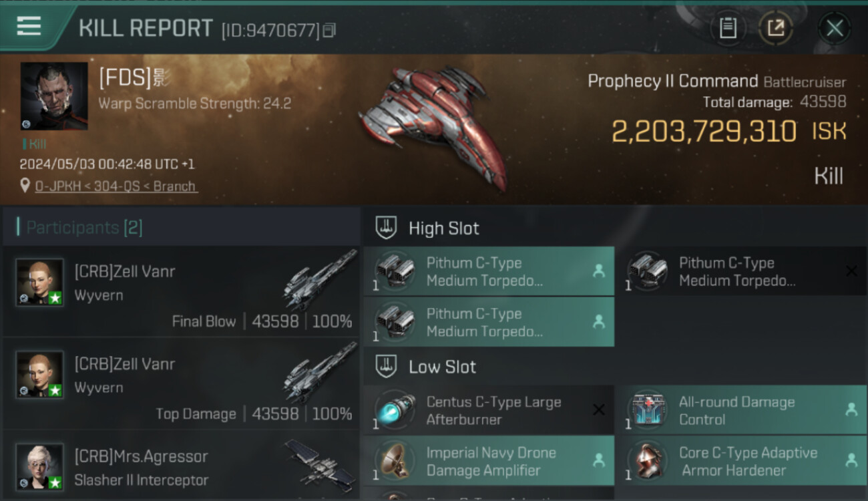Share the kill report externally
868x501 pixels.
pos(776,28)
